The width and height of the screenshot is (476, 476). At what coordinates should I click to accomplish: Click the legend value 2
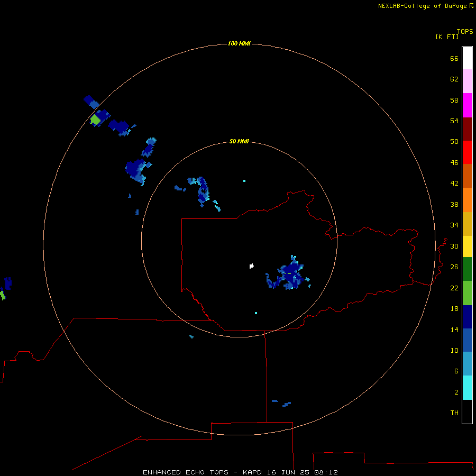pos(456,392)
